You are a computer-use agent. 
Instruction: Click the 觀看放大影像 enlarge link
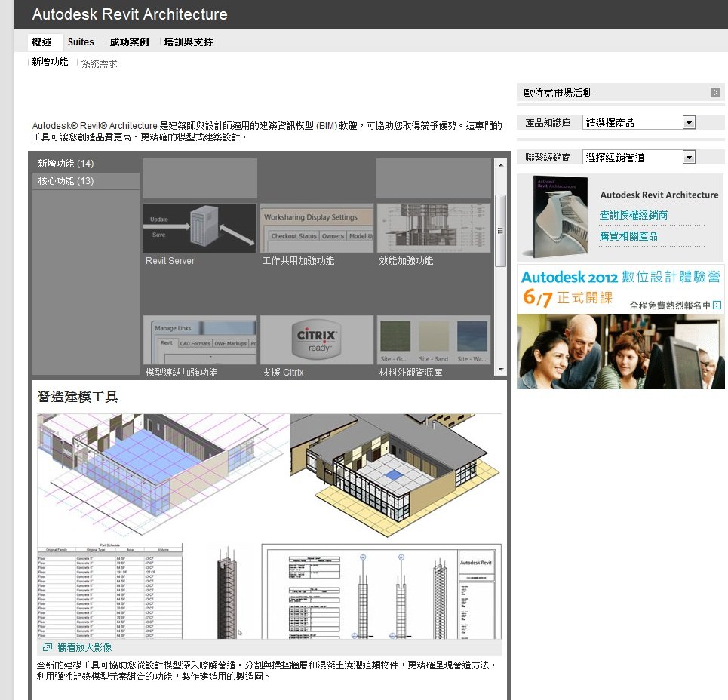[84, 647]
